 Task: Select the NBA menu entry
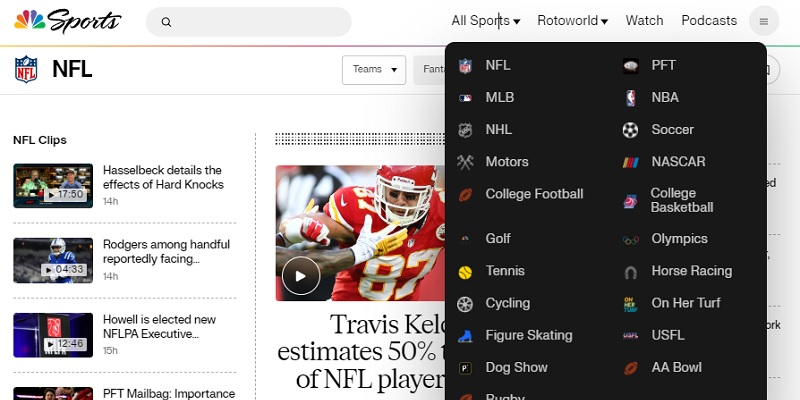(665, 97)
